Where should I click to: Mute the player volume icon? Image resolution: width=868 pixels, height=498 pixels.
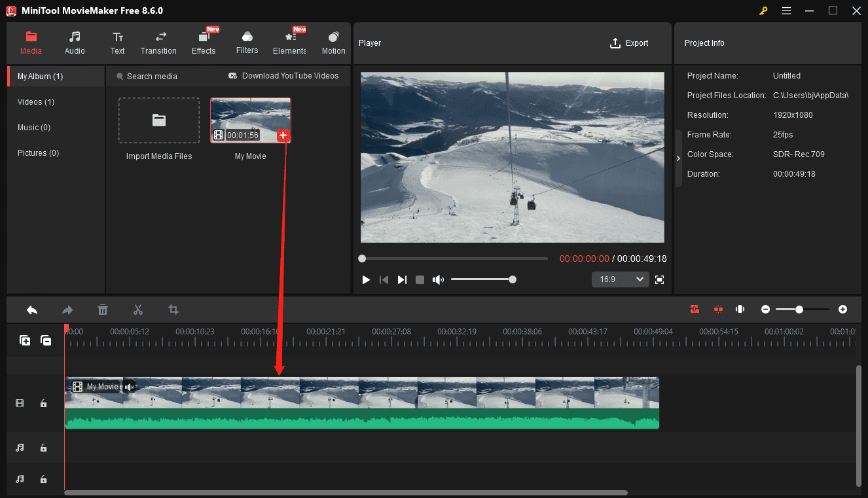pyautogui.click(x=438, y=279)
